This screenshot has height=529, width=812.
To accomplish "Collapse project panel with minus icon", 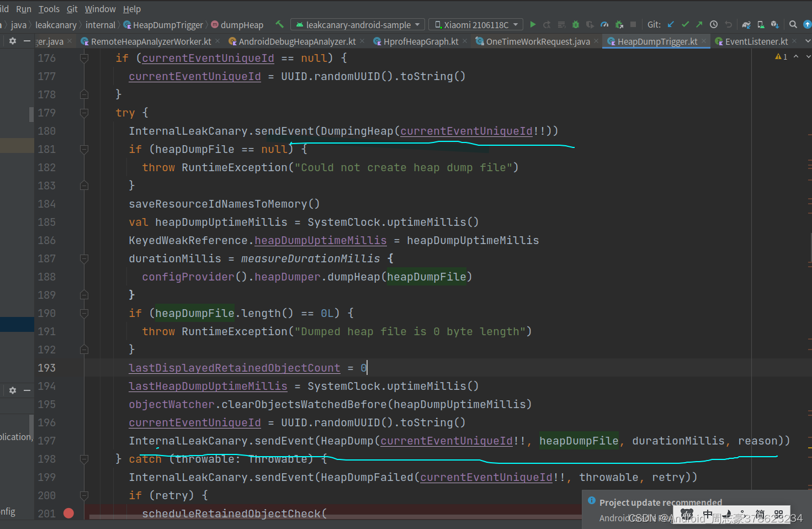I will 26,41.
